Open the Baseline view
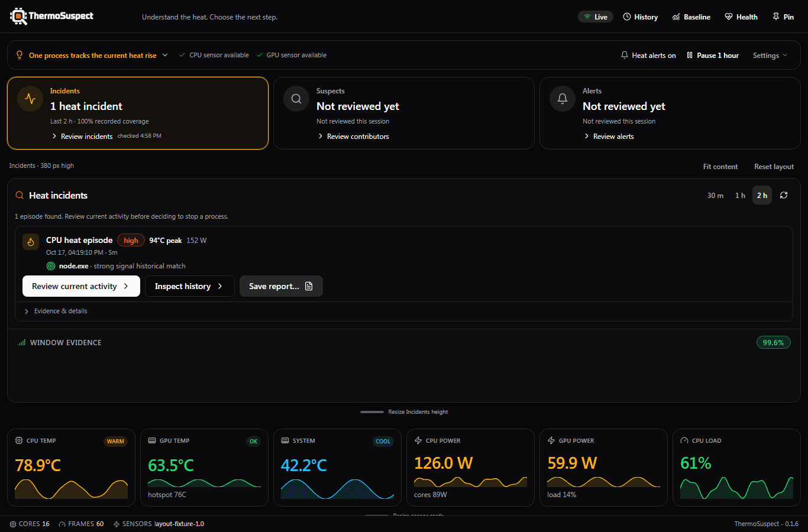 click(x=691, y=17)
